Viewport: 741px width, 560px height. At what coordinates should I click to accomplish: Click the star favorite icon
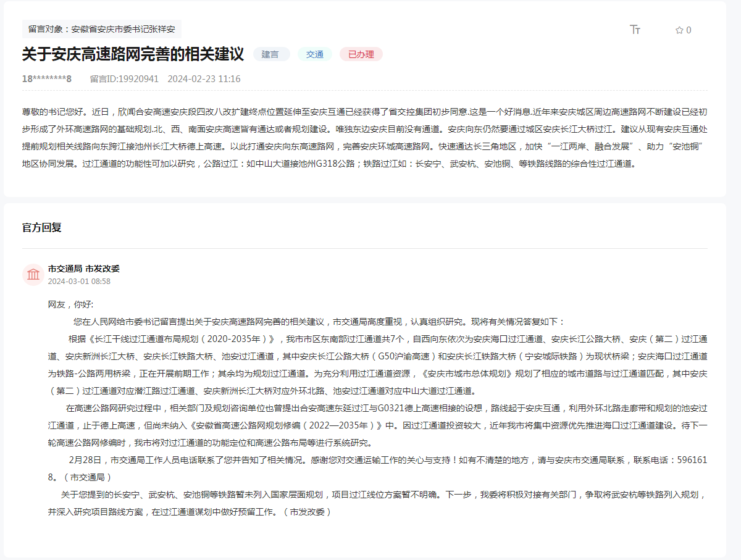pos(679,30)
